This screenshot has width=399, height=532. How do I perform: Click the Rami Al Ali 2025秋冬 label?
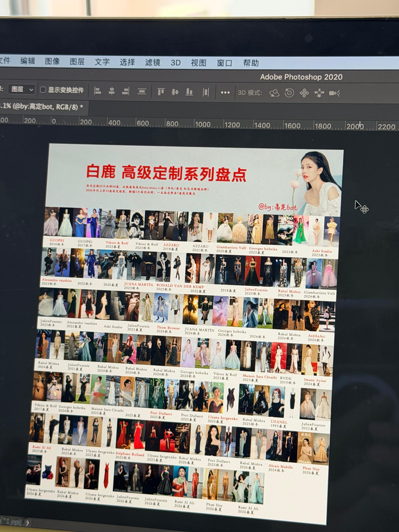point(42,449)
